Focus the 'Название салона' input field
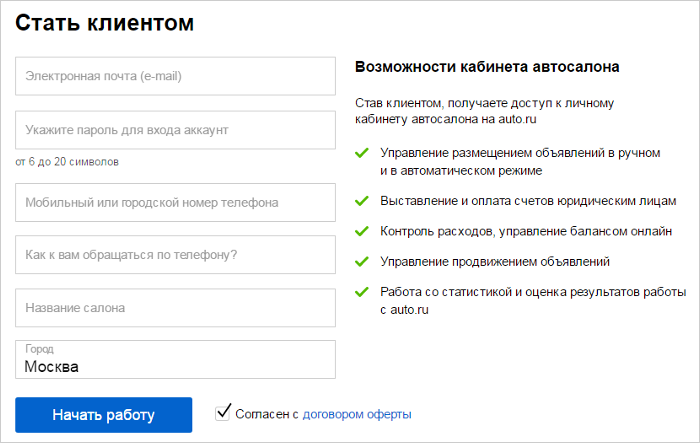Screen dimensions: 700x443 click(x=175, y=308)
